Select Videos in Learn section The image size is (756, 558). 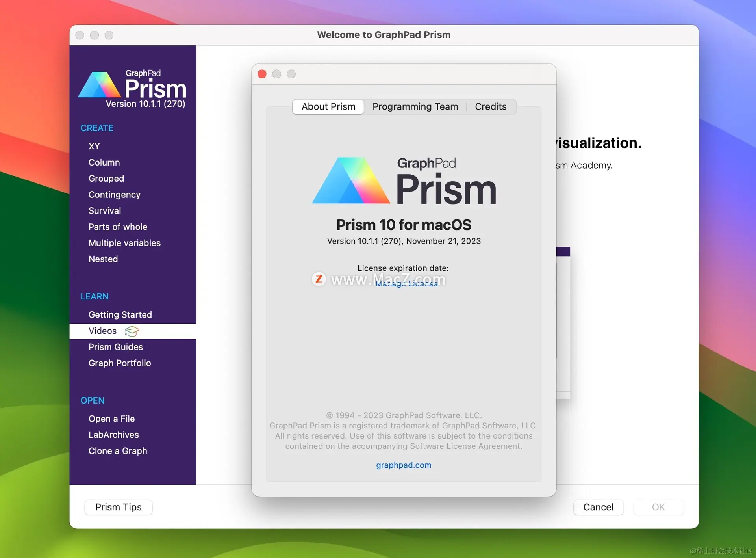point(133,331)
